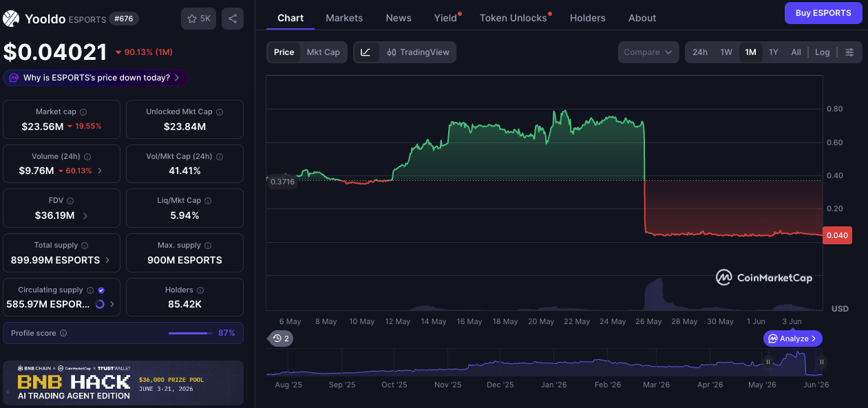Image resolution: width=868 pixels, height=408 pixels.
Task: Open the Holders tab
Action: pyautogui.click(x=588, y=18)
